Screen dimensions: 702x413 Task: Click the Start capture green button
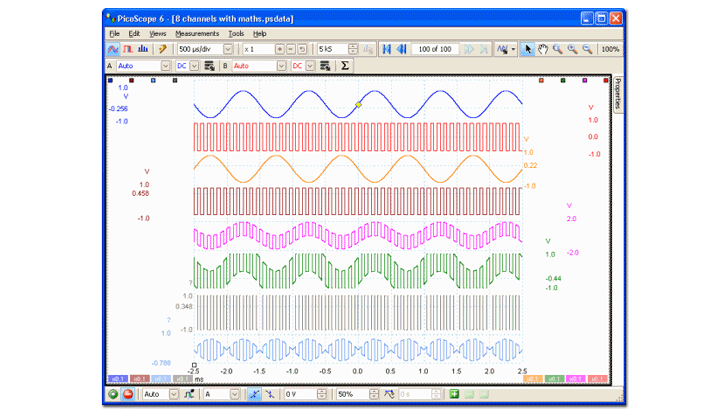tap(113, 395)
